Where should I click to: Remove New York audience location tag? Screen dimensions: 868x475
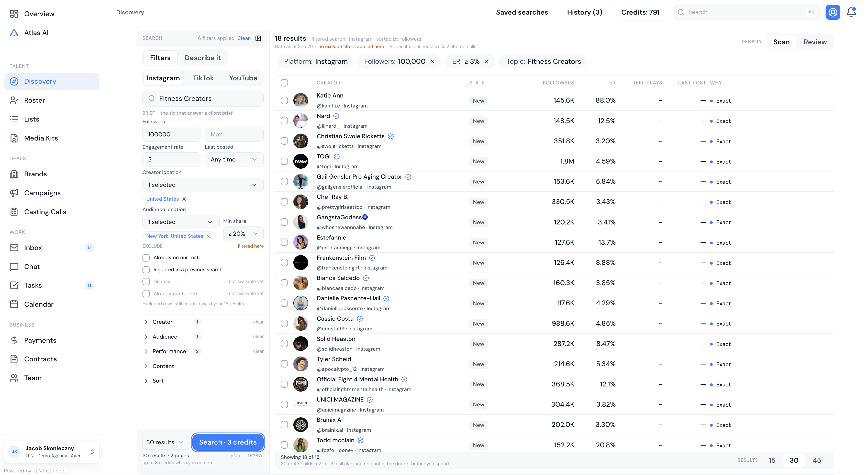point(208,236)
